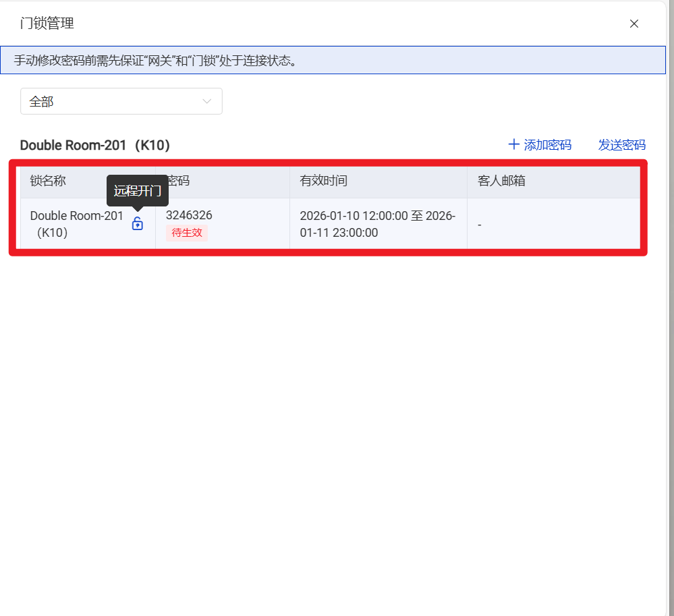Click the 添加密码 text link
This screenshot has height=616, width=674.
pyautogui.click(x=547, y=144)
